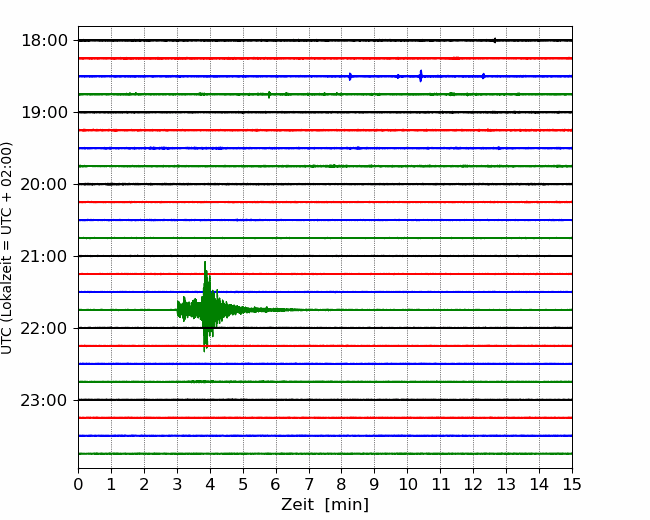Image resolution: width=650 pixels, height=520 pixels.
Task: Click the 23:00 time axis label
Action: pos(44,400)
